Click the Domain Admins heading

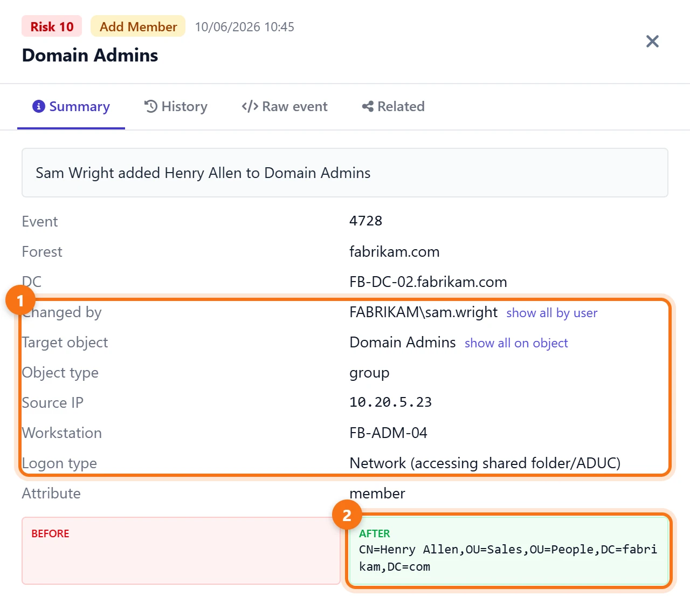point(90,55)
